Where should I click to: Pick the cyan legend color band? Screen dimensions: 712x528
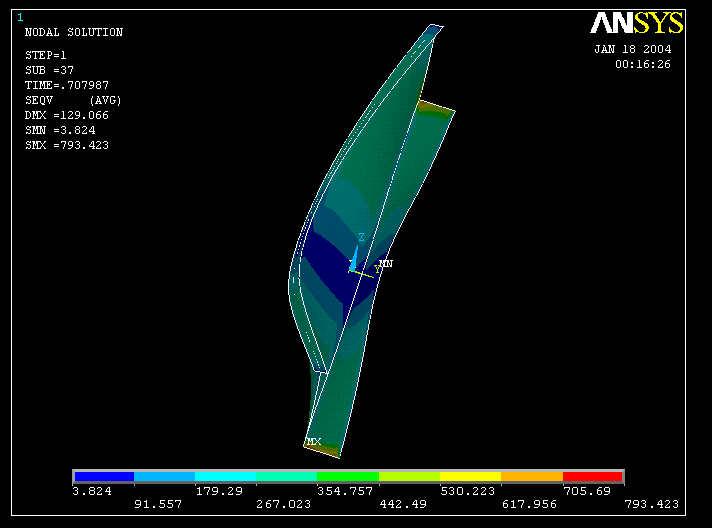[226, 476]
